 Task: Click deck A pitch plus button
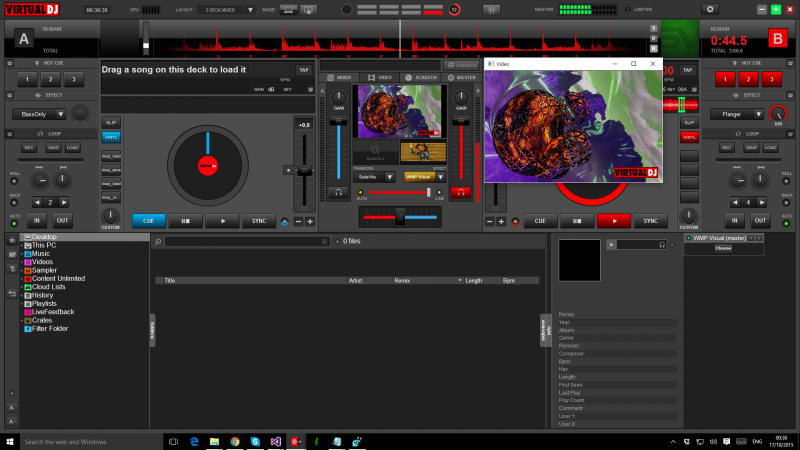click(x=310, y=221)
